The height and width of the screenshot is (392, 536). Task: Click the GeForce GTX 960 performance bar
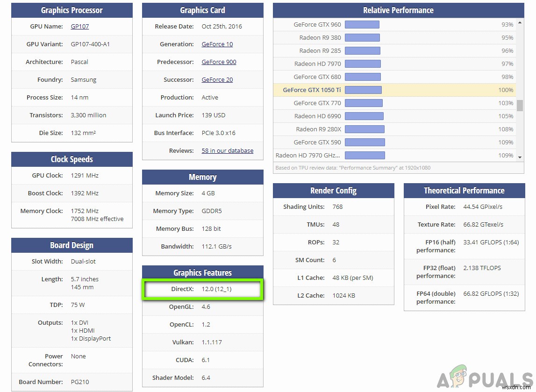pos(362,25)
